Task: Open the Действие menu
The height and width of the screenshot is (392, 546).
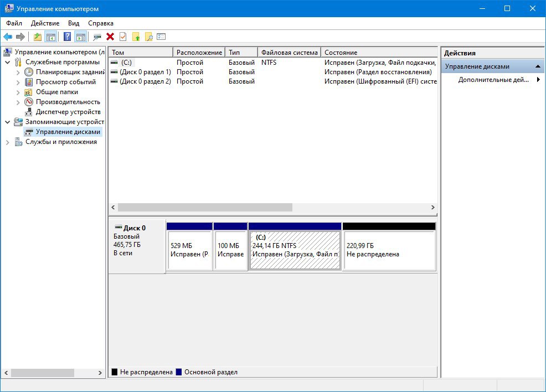Action: [45, 23]
